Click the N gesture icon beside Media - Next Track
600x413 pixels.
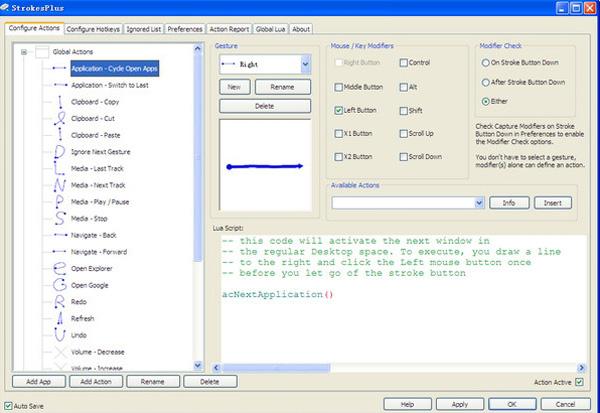[x=60, y=185]
